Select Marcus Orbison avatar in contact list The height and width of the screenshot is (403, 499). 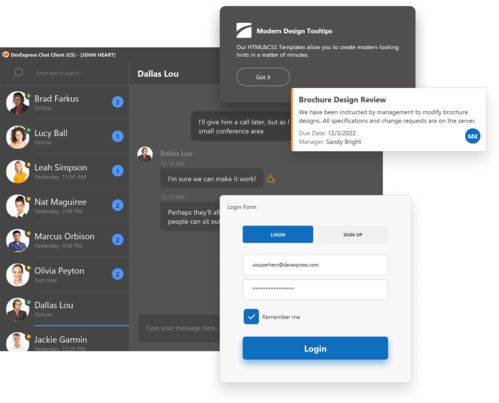[17, 240]
